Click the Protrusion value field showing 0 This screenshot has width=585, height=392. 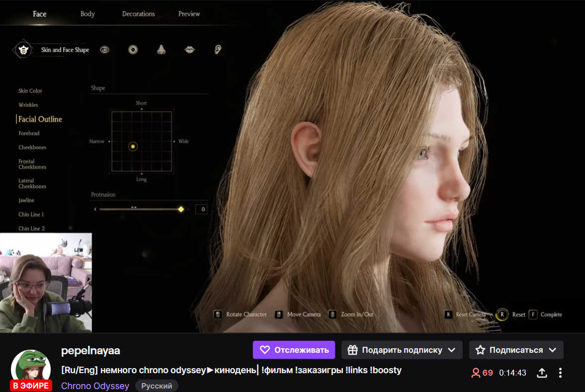(201, 209)
